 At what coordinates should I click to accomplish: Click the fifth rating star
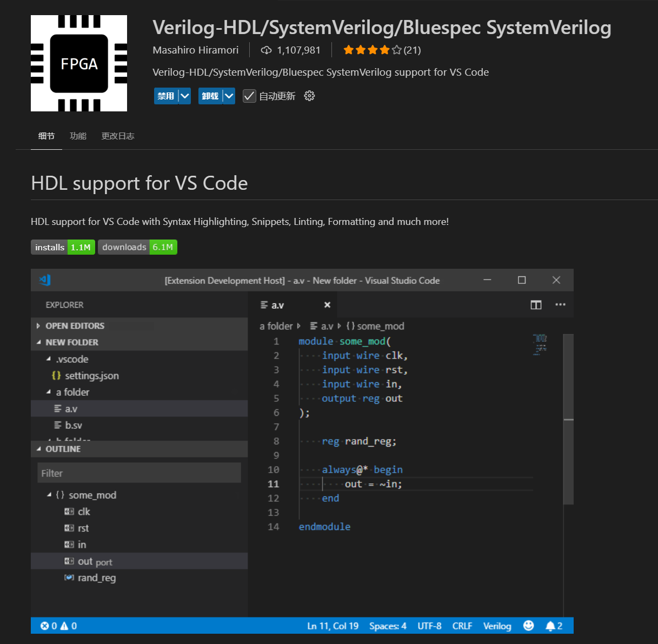click(x=396, y=49)
